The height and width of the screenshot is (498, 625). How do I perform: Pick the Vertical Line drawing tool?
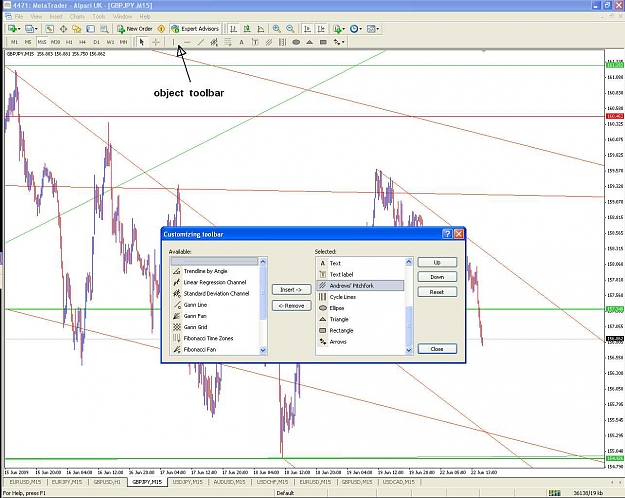[173, 42]
